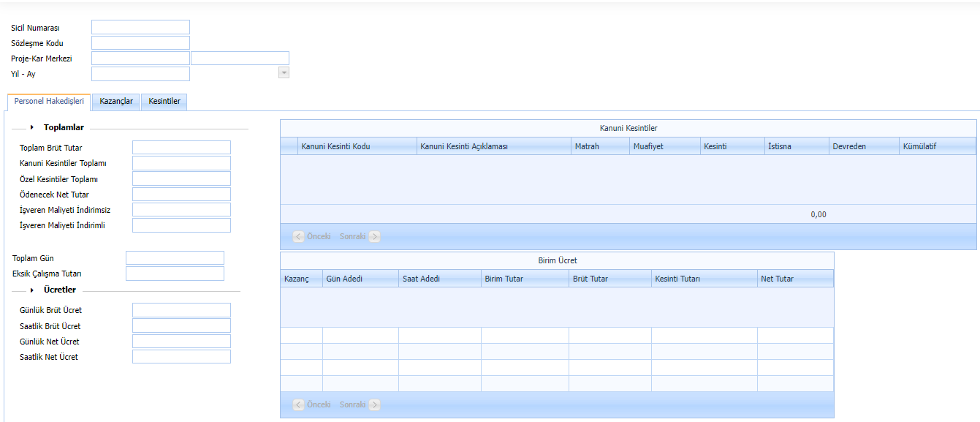
Task: Click the Matrah column header
Action: tap(601, 146)
